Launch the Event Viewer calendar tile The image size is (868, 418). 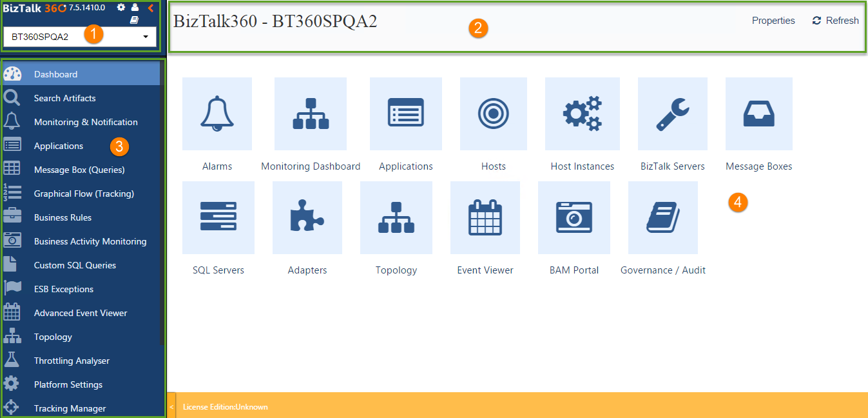tap(485, 217)
